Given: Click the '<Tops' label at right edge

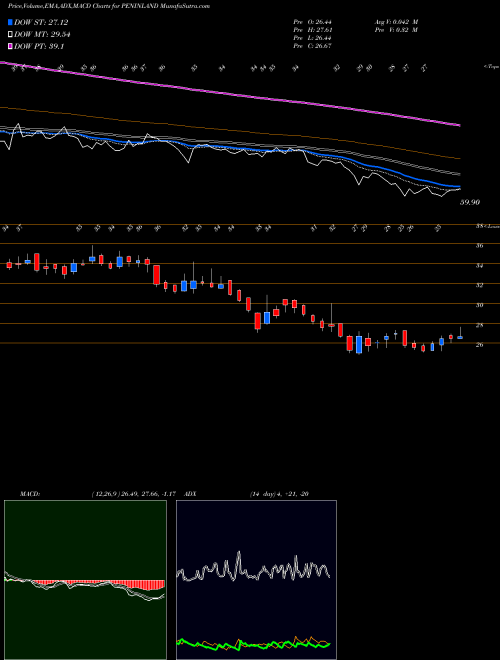Looking at the screenshot, I should 491,67.
